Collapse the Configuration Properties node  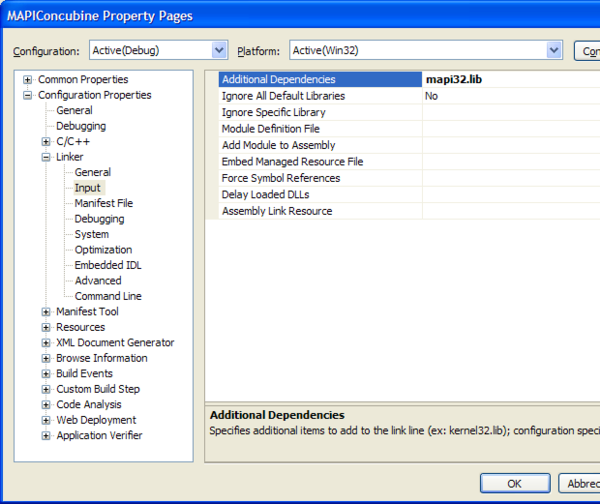pos(28,96)
